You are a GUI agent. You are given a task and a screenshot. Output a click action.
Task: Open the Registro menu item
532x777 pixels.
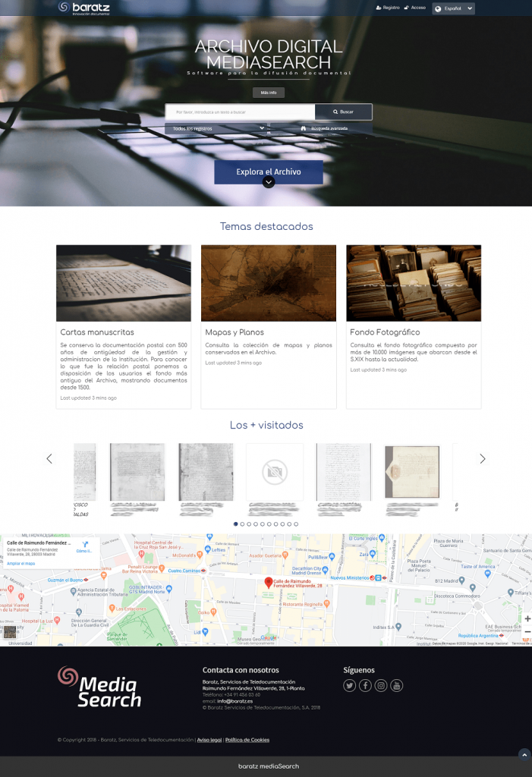pos(388,8)
